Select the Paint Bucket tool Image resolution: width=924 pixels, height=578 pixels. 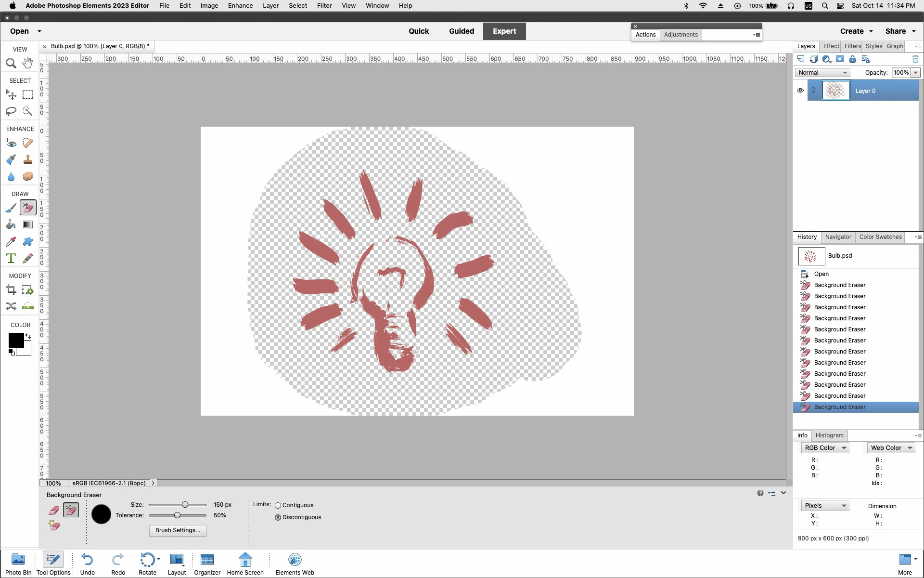(11, 224)
